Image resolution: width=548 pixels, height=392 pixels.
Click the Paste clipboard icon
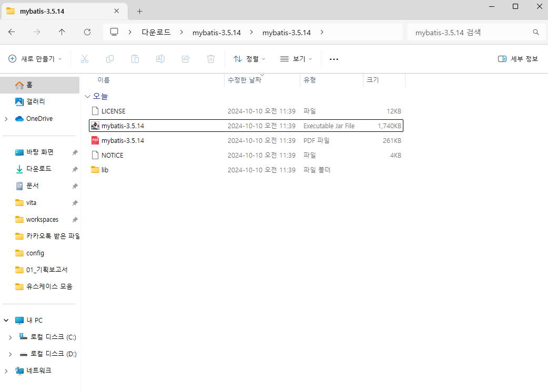point(135,59)
